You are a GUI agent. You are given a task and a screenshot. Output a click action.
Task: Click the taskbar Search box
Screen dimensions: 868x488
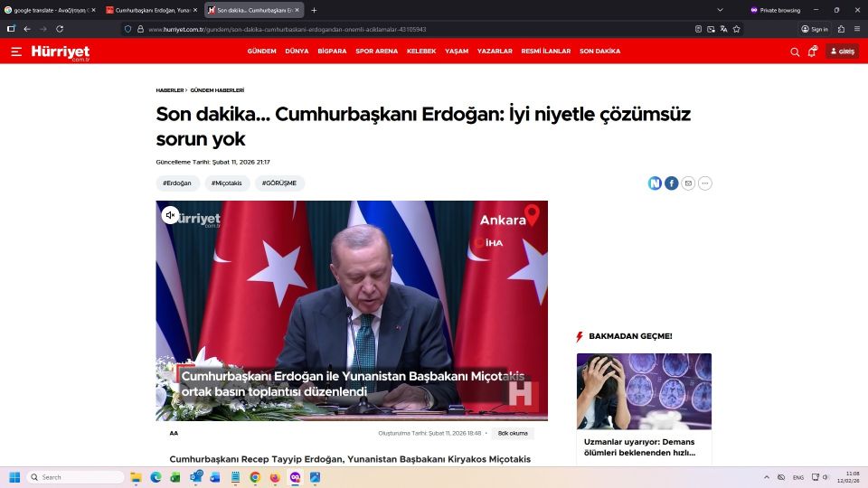pyautogui.click(x=75, y=477)
